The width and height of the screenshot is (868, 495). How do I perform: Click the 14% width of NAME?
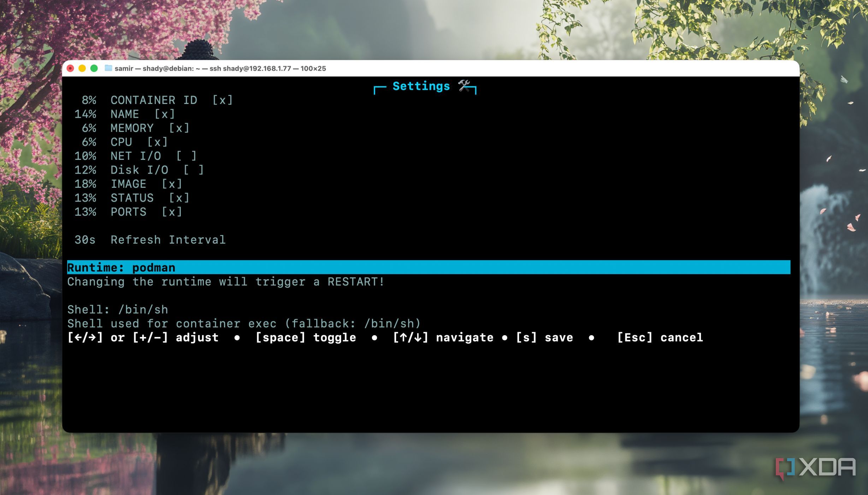[85, 114]
